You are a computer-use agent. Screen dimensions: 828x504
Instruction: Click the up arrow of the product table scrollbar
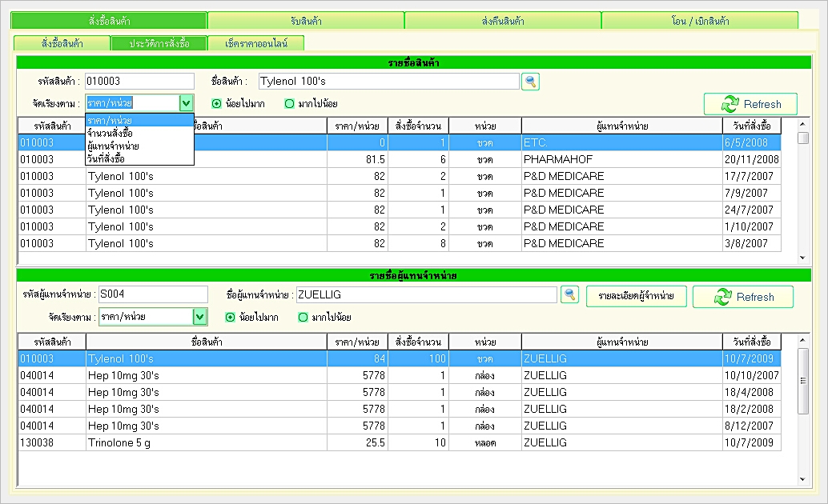(x=802, y=125)
